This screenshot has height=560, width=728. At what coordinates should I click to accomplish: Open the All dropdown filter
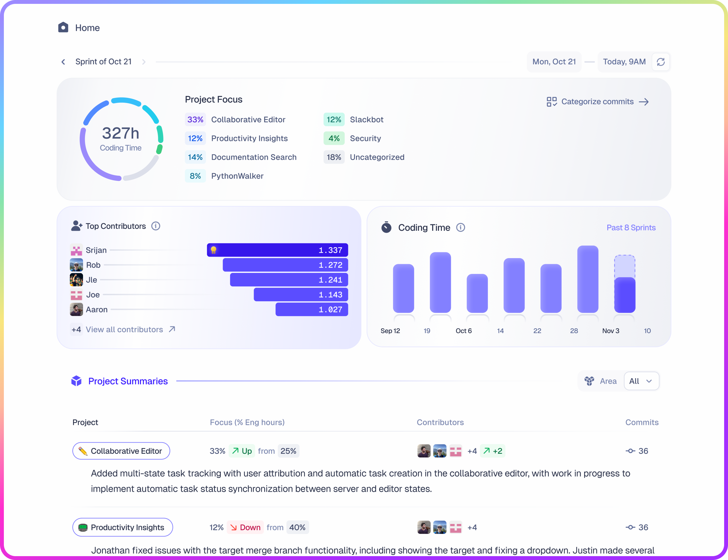641,381
